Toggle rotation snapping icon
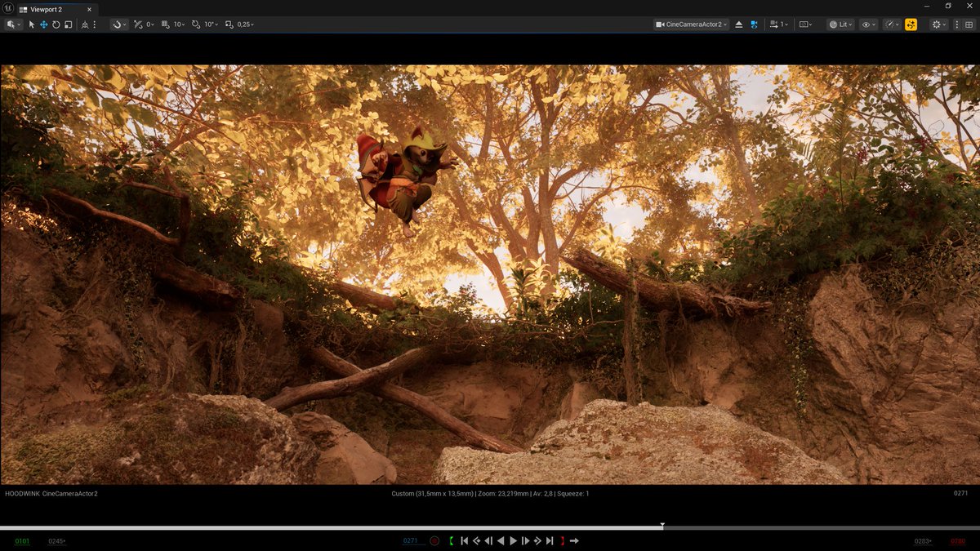Viewport: 980px width, 551px height. pyautogui.click(x=196, y=24)
